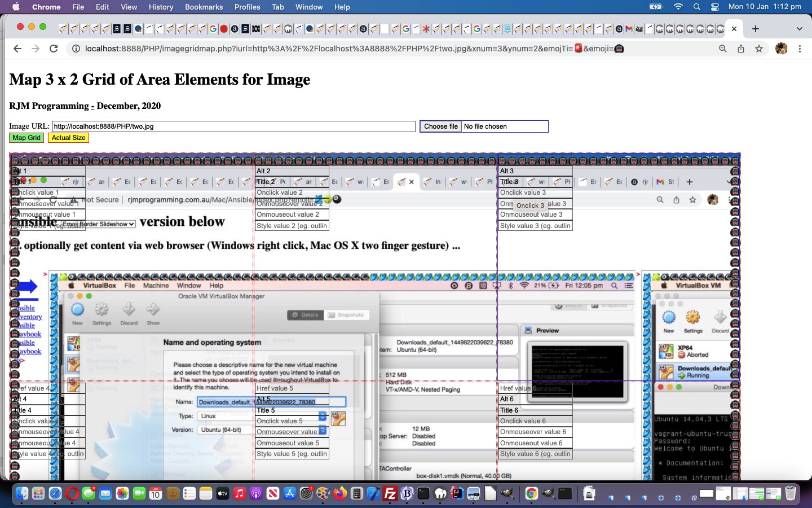The height and width of the screenshot is (508, 812).
Task: Launch Firefox from the Dock
Action: point(340,494)
